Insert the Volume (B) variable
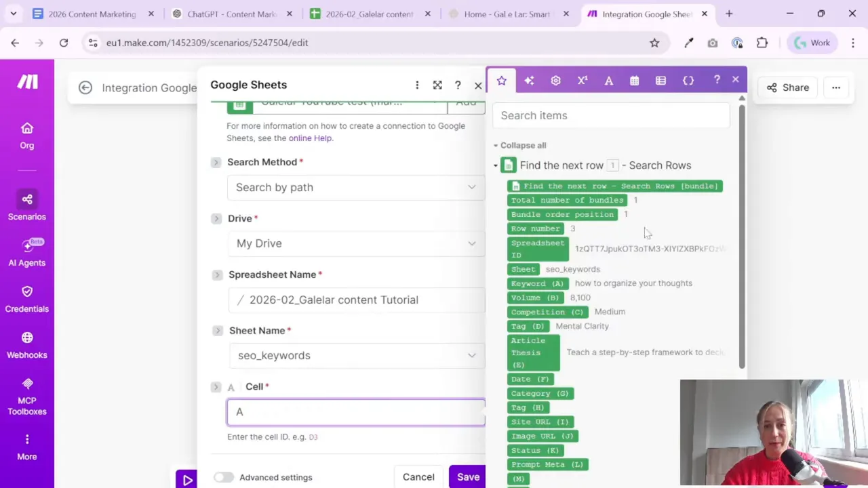 pos(535,298)
